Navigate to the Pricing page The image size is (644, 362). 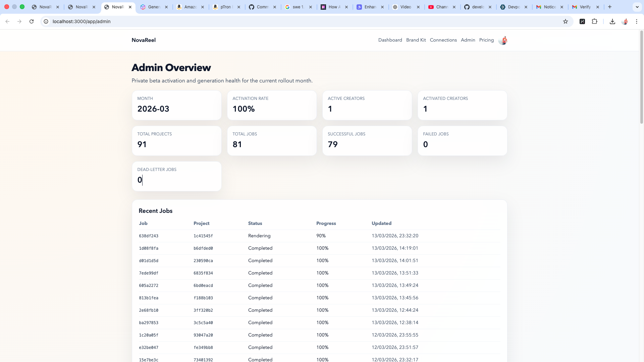point(486,40)
